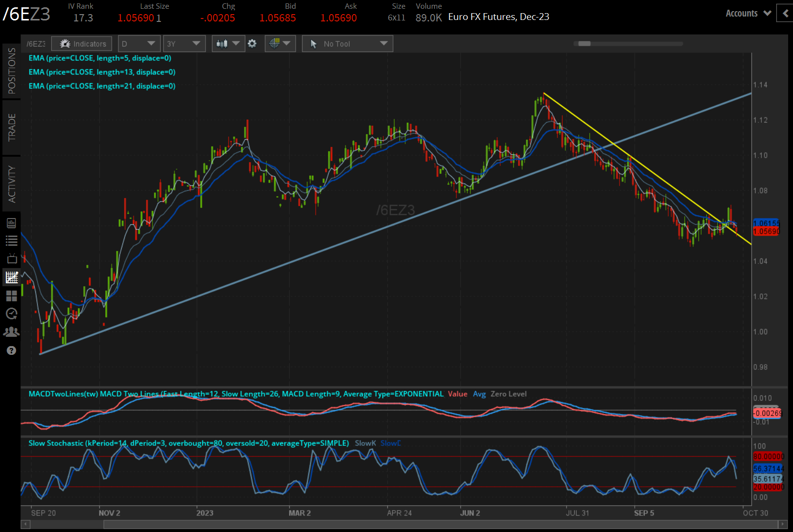Open the watchlist lines icon in sidebar
Screen dimensions: 793x532
[x=11, y=240]
